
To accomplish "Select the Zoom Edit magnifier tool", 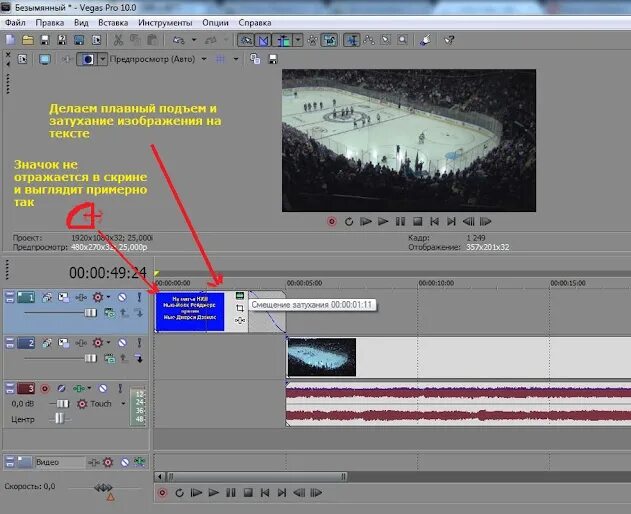I will tap(402, 40).
